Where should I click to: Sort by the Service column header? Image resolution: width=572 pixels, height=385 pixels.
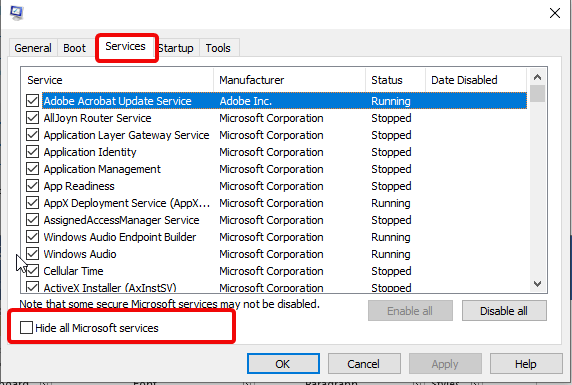pyautogui.click(x=117, y=80)
